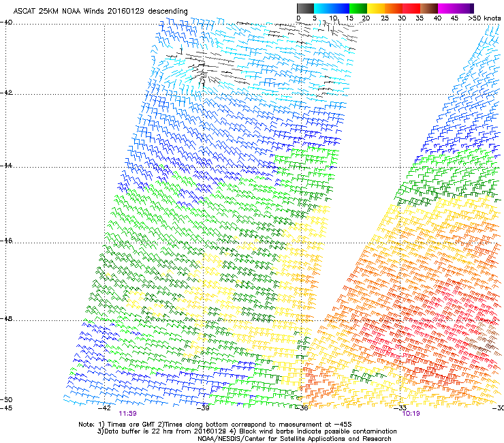Click the green 15-20 knots color segment

pos(358,8)
